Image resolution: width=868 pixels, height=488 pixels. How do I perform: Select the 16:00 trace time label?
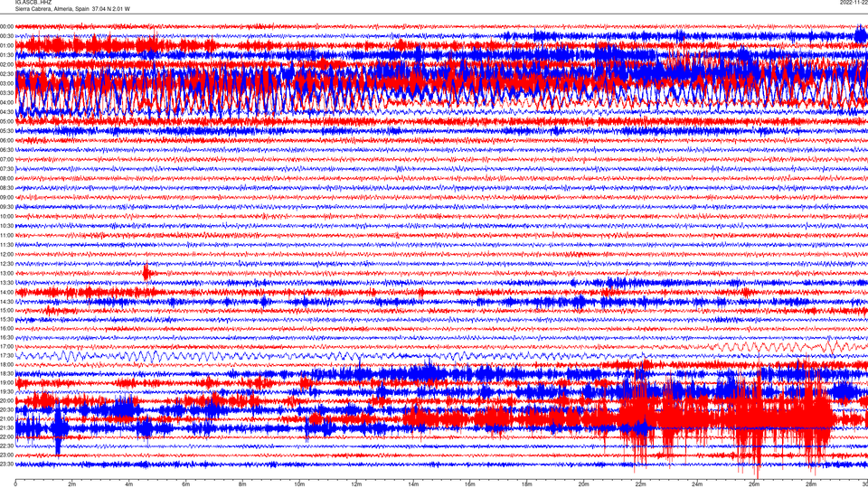coord(6,328)
